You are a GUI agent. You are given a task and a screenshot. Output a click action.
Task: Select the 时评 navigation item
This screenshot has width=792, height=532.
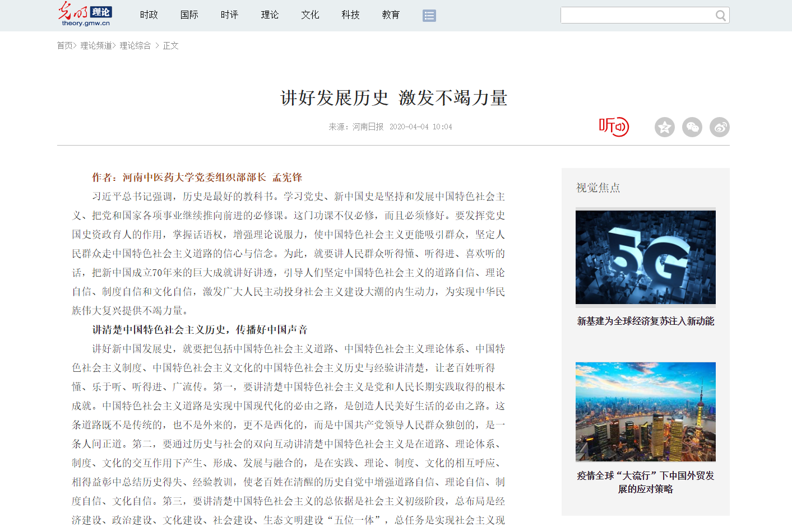[230, 15]
